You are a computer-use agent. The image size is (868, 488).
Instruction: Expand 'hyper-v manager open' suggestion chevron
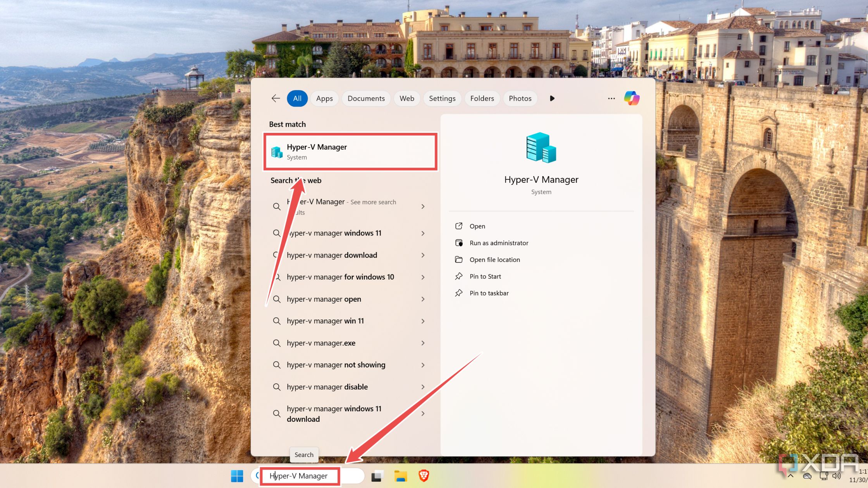[x=423, y=299]
